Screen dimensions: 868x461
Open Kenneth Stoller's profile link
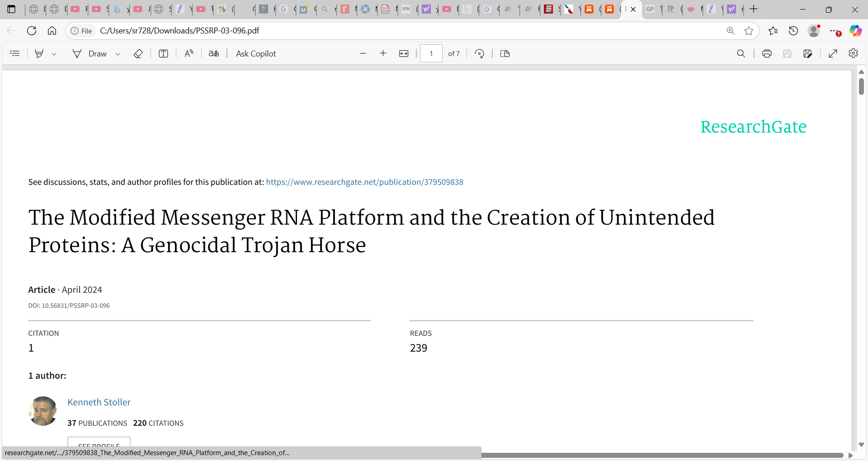pos(99,402)
